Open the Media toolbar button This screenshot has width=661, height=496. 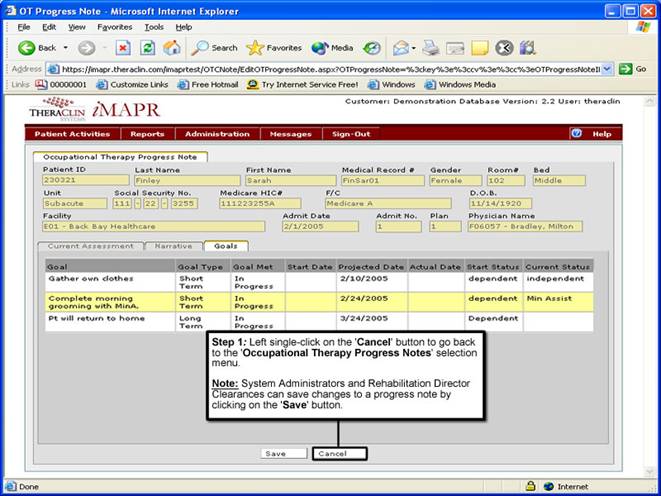click(332, 47)
